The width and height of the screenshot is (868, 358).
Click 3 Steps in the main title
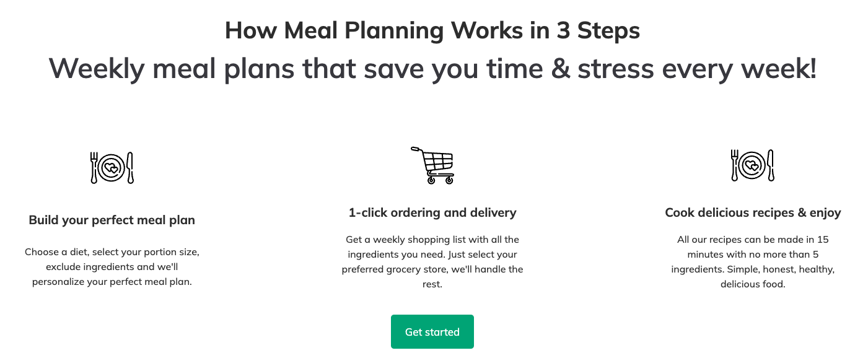598,30
